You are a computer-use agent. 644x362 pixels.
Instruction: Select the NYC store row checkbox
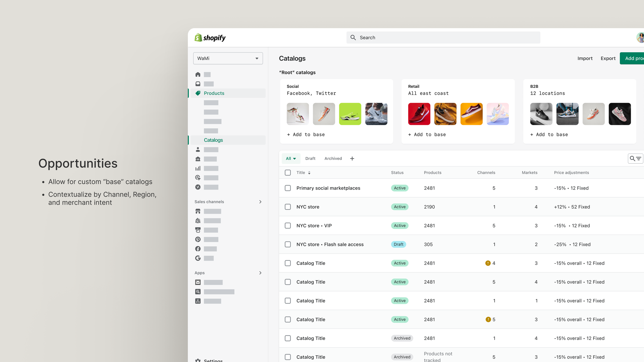click(287, 207)
